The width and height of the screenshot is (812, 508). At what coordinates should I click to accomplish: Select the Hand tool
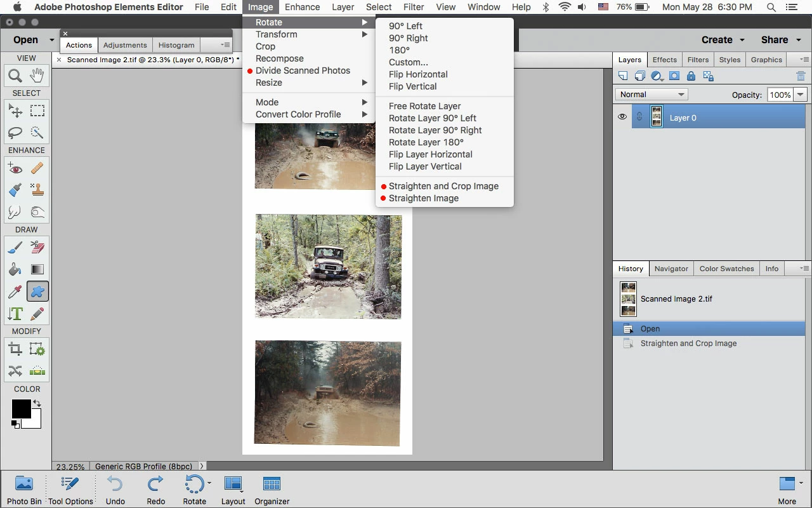(37, 76)
